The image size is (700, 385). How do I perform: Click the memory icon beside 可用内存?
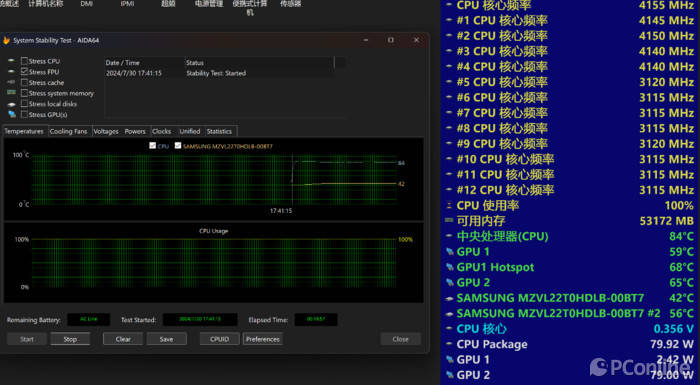point(449,221)
